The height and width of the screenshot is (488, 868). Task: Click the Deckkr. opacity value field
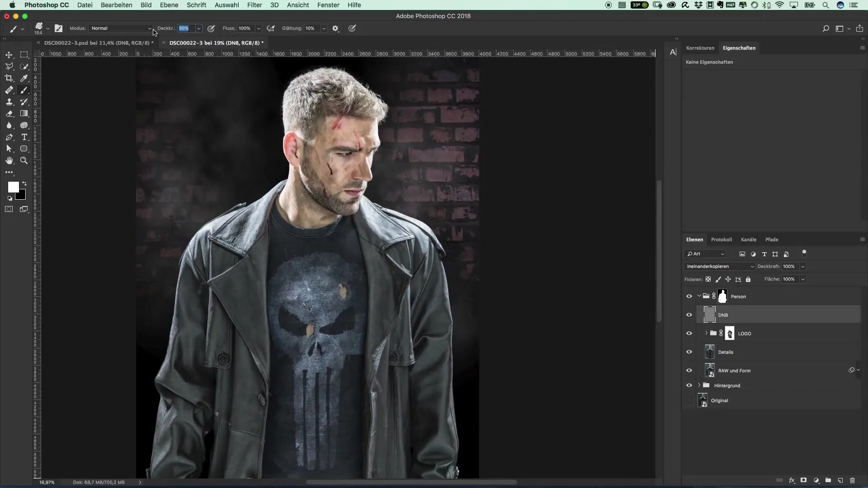point(185,28)
